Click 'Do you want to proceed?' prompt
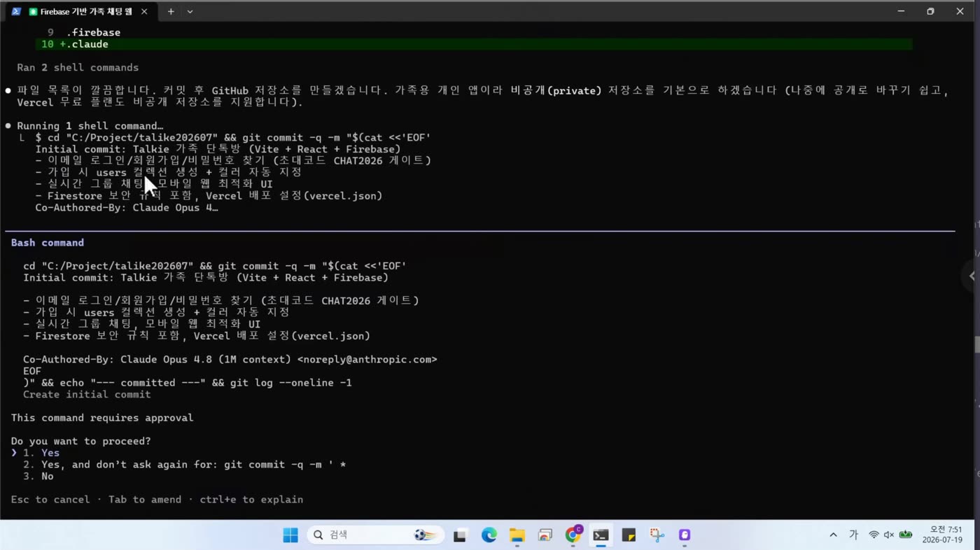The image size is (980, 550). [x=80, y=442]
